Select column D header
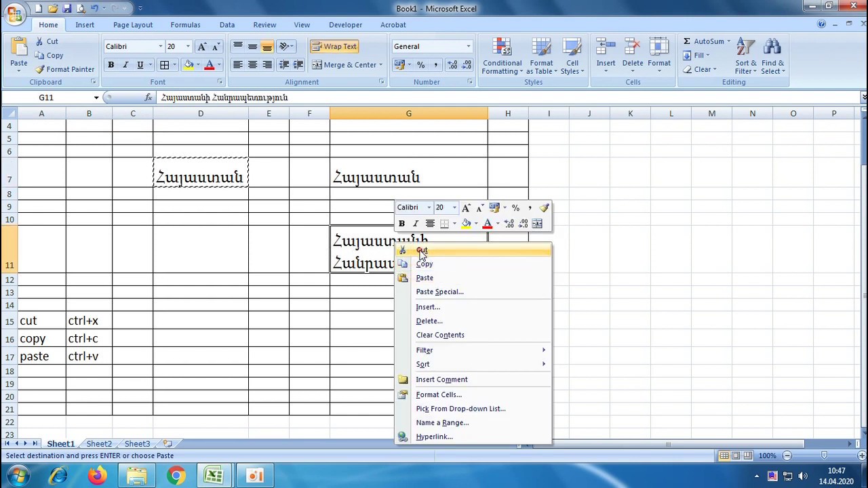This screenshot has width=868, height=488. (201, 113)
